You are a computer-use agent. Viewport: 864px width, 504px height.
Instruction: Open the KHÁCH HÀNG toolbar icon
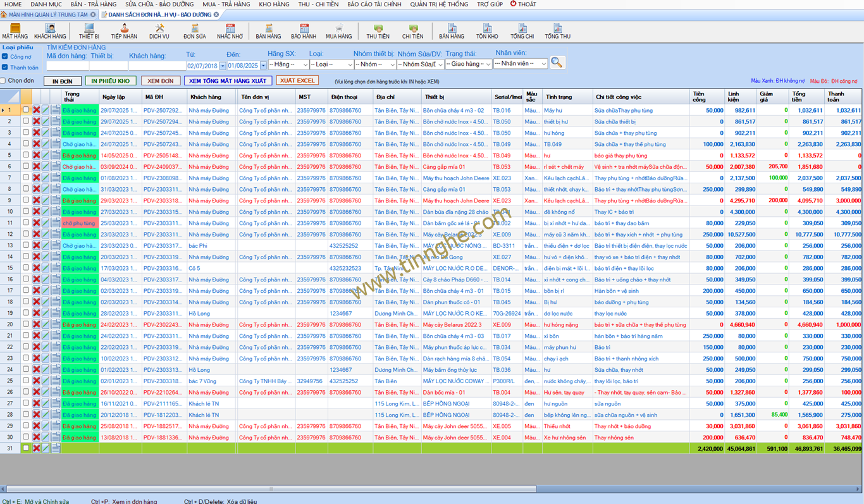click(50, 31)
